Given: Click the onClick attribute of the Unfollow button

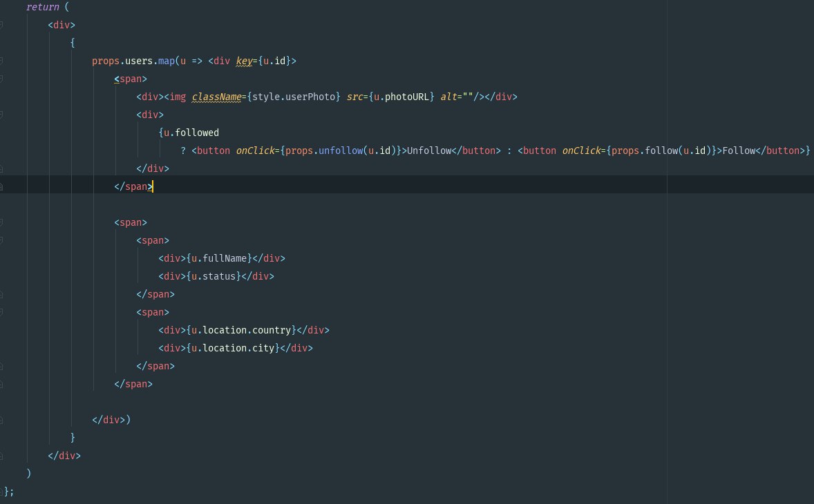Looking at the screenshot, I should pyautogui.click(x=255, y=151).
